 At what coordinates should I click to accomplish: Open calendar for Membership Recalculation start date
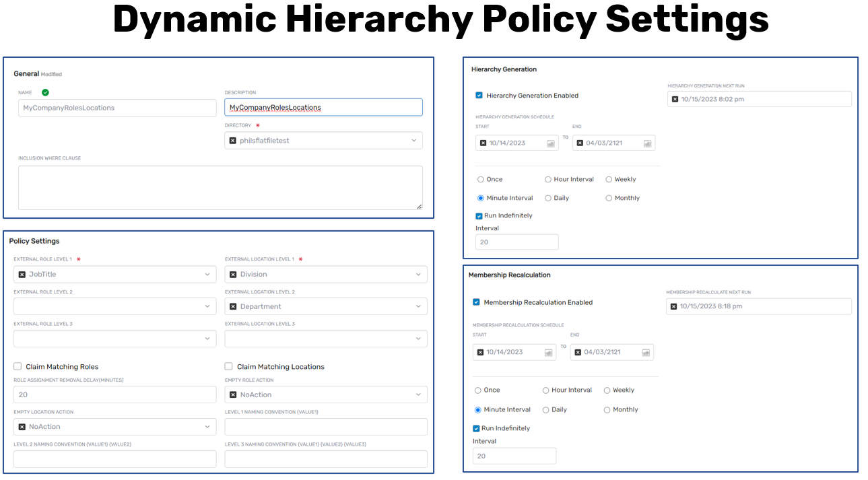(548, 352)
